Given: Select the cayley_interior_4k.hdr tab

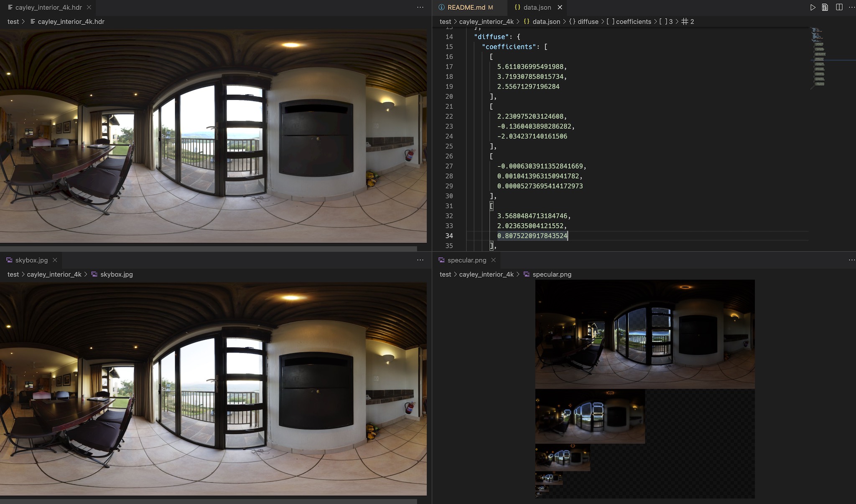Looking at the screenshot, I should pos(48,8).
